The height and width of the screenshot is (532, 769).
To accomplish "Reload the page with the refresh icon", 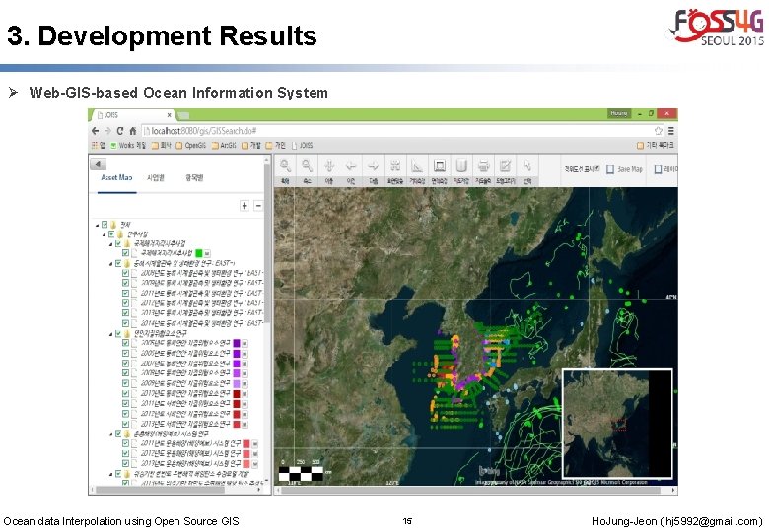I will [120, 131].
